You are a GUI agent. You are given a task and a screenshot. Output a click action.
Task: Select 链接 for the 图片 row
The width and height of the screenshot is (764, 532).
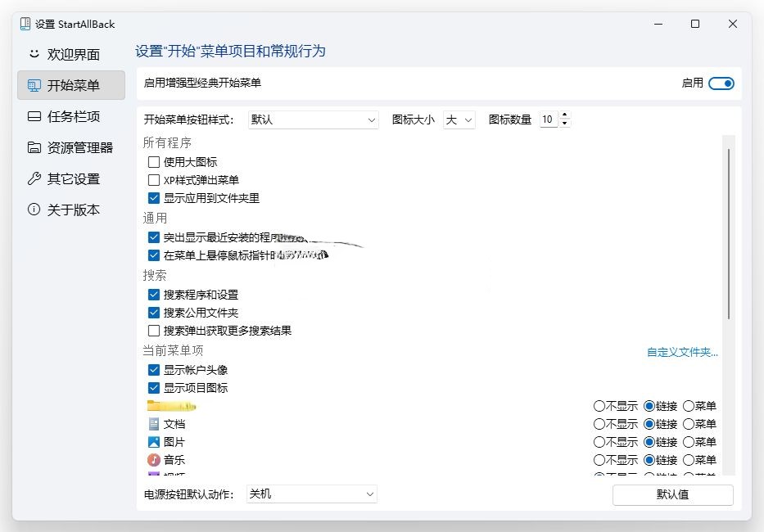pos(649,442)
